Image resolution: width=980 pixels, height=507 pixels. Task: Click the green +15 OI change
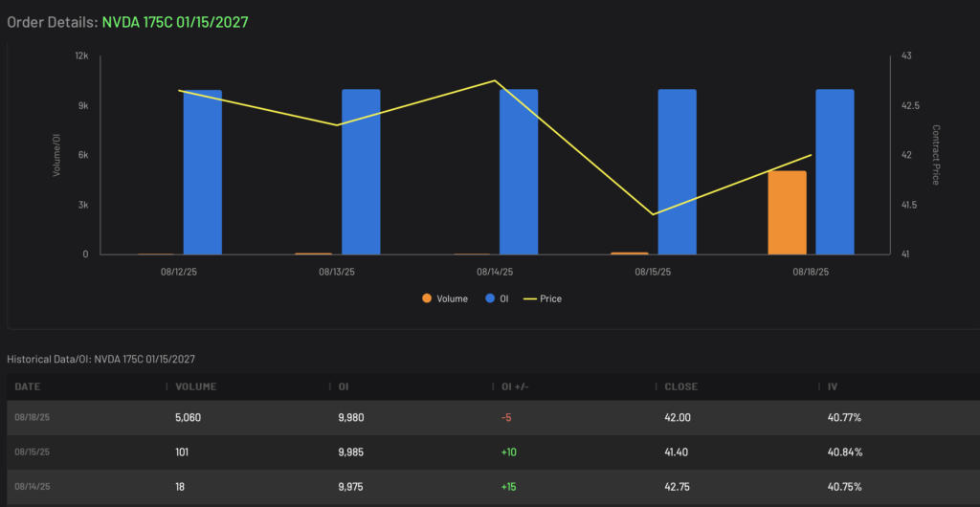coord(509,486)
